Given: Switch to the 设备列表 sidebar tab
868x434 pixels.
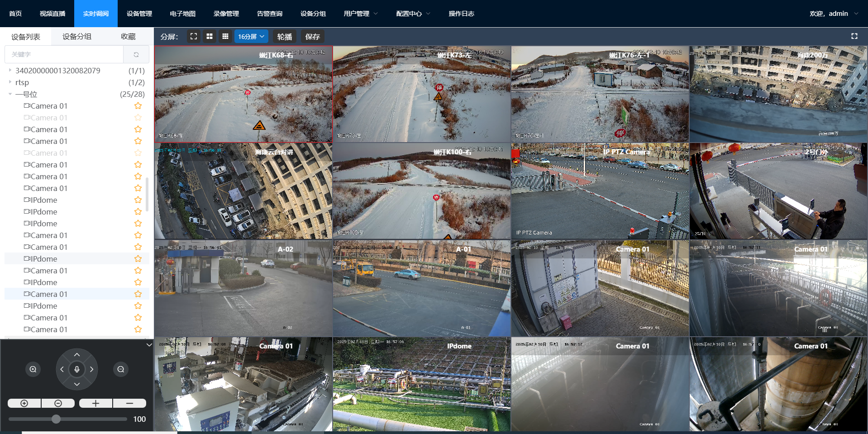Looking at the screenshot, I should pos(26,37).
